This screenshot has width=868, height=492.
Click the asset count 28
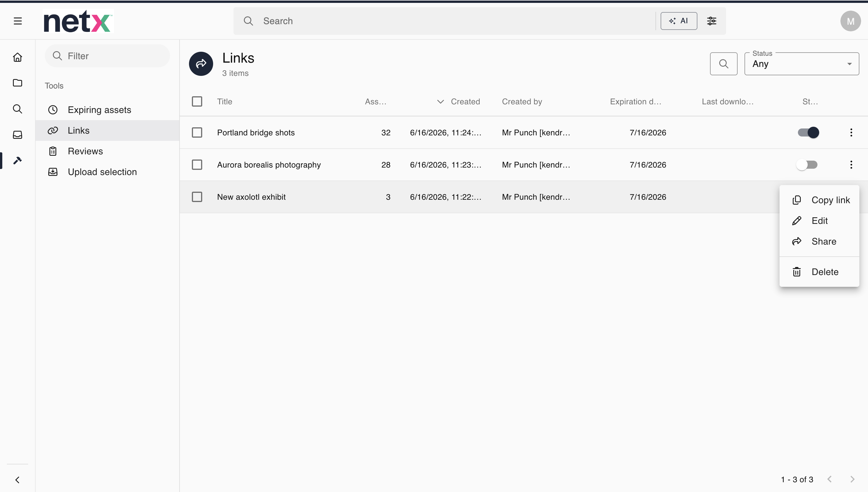[386, 165]
